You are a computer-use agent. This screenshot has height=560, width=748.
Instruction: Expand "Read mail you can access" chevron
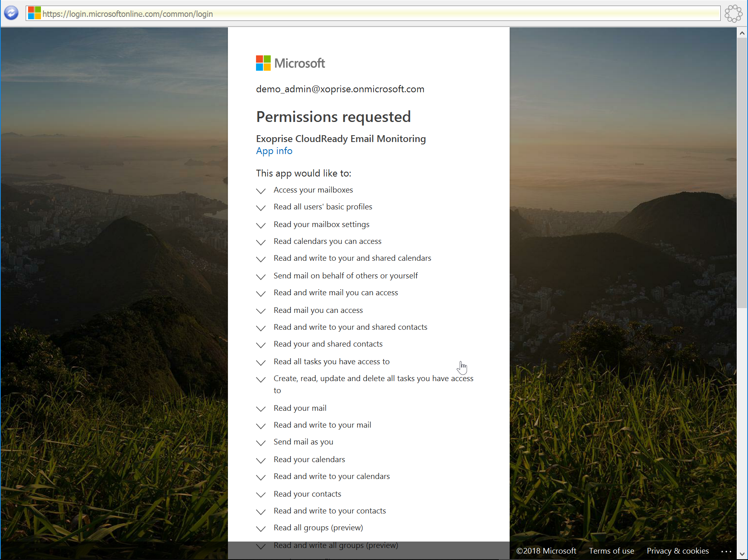[x=261, y=311]
